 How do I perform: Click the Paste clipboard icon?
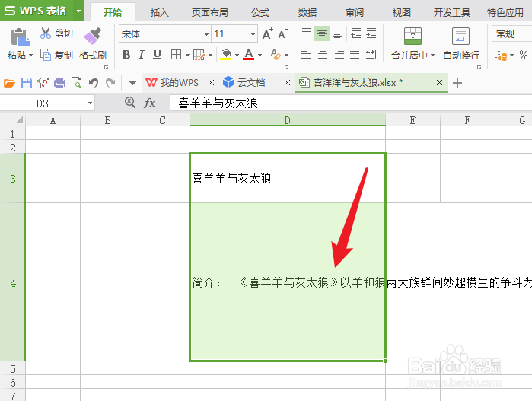tap(20, 37)
